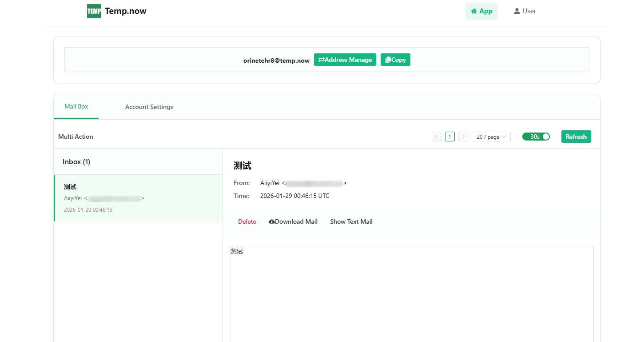The height and width of the screenshot is (342, 644).
Task: Open the User profile menu
Action: [x=525, y=11]
